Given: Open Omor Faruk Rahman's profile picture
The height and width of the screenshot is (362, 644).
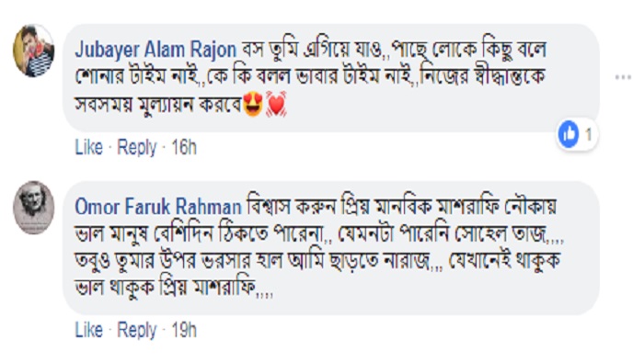Looking at the screenshot, I should tap(34, 208).
